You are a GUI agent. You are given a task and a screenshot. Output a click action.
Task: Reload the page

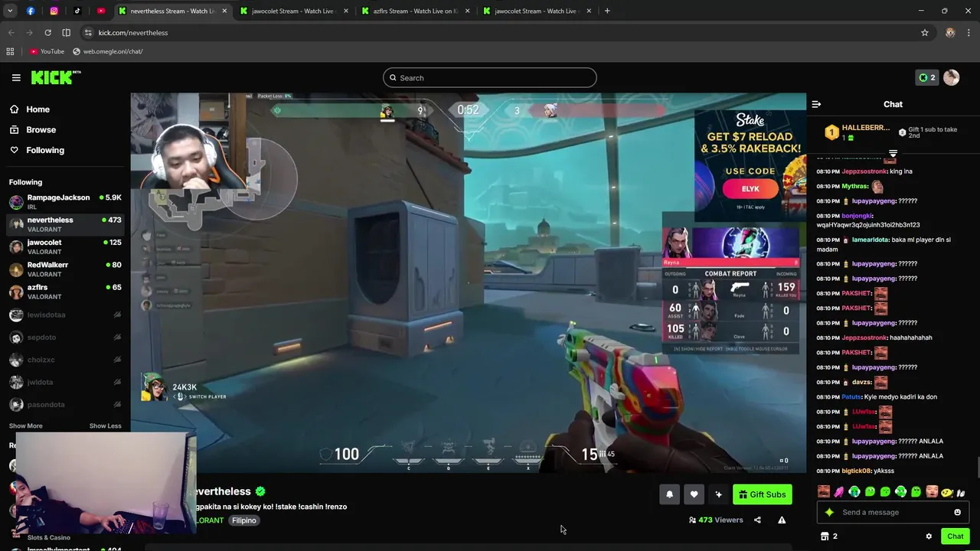click(x=47, y=33)
